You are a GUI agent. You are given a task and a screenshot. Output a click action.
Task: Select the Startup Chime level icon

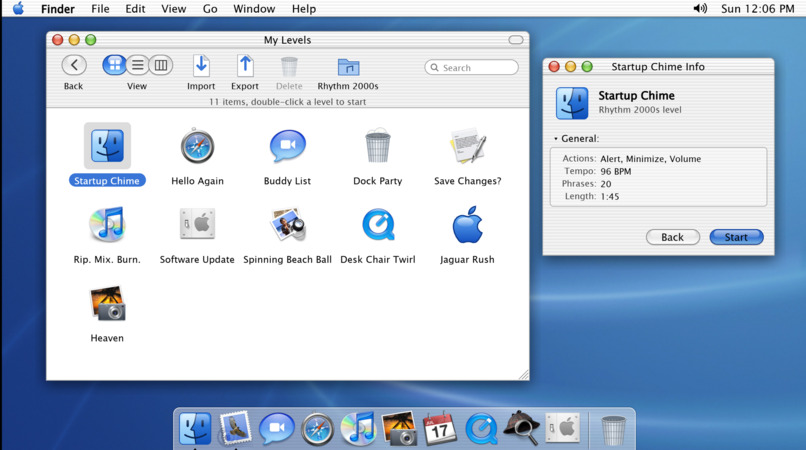pos(107,146)
